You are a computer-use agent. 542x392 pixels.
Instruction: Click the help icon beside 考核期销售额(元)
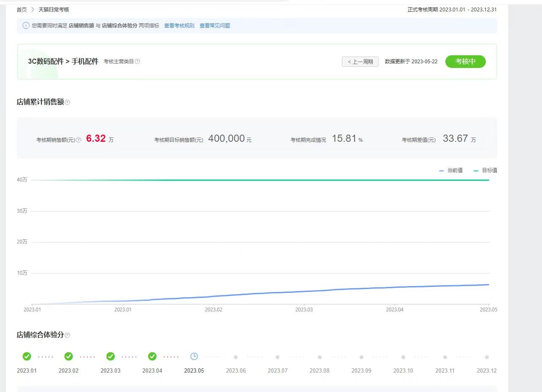coord(79,140)
